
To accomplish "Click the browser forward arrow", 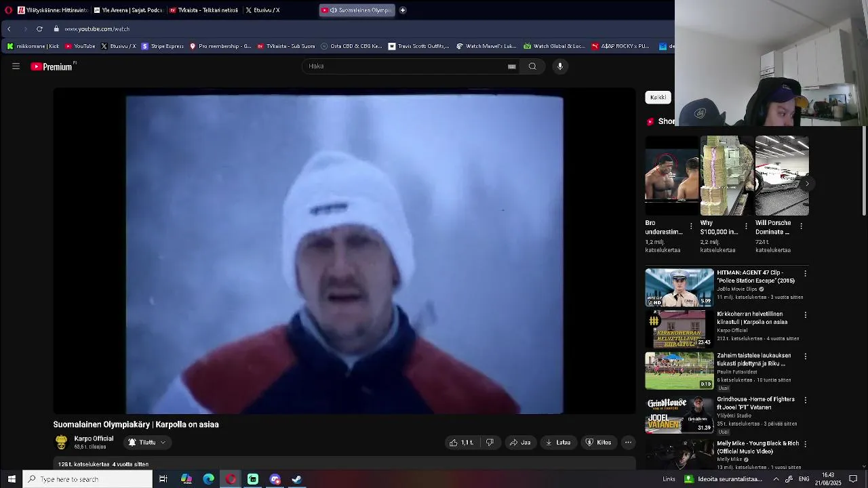I will pyautogui.click(x=25, y=29).
